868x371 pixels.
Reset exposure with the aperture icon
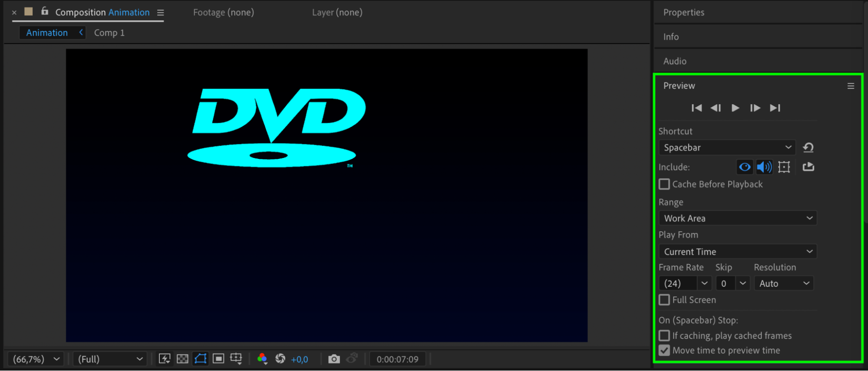pyautogui.click(x=281, y=359)
